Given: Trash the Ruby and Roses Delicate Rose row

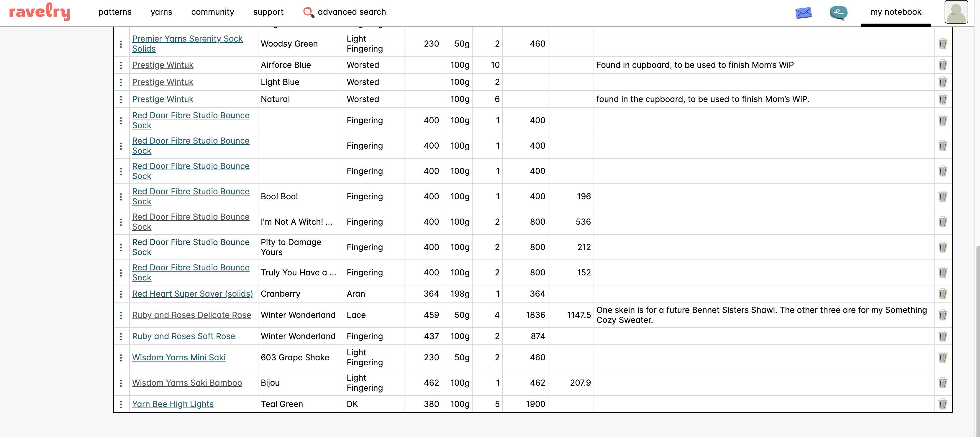Looking at the screenshot, I should 942,315.
